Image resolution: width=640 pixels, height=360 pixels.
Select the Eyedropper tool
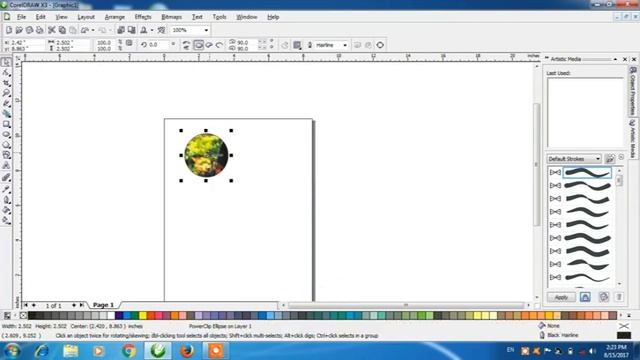point(6,189)
